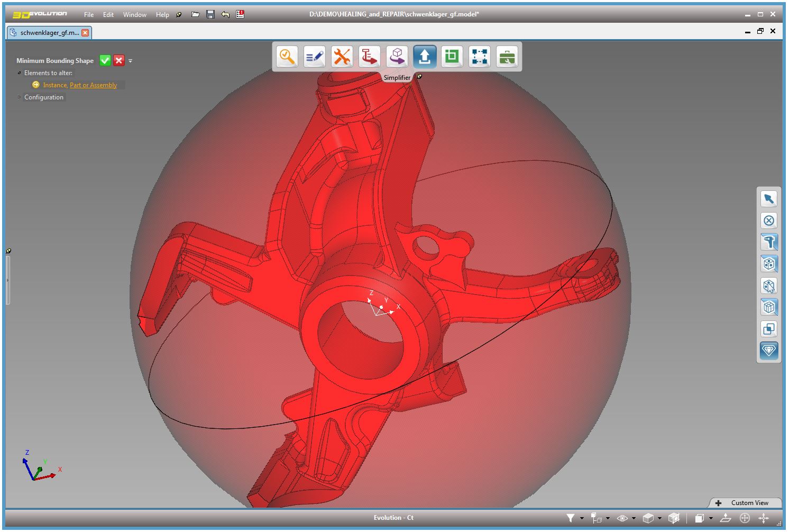Open the green toolbox icon
The height and width of the screenshot is (532, 789).
(507, 57)
